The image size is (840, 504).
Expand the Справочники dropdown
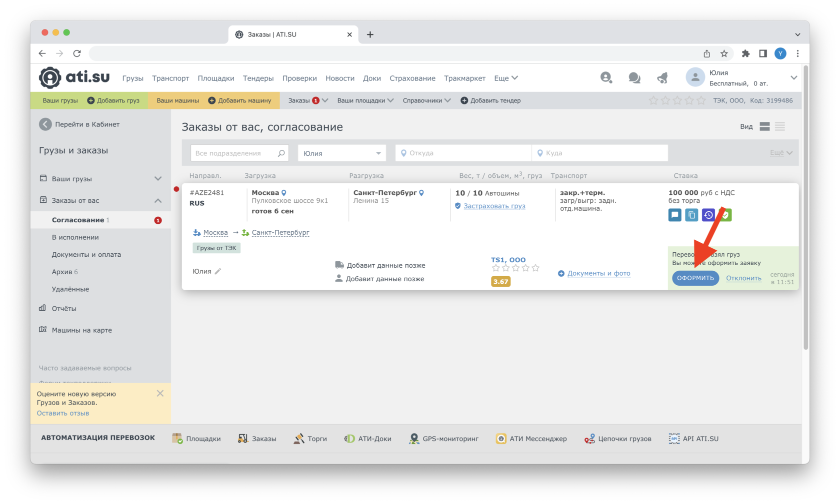426,100
